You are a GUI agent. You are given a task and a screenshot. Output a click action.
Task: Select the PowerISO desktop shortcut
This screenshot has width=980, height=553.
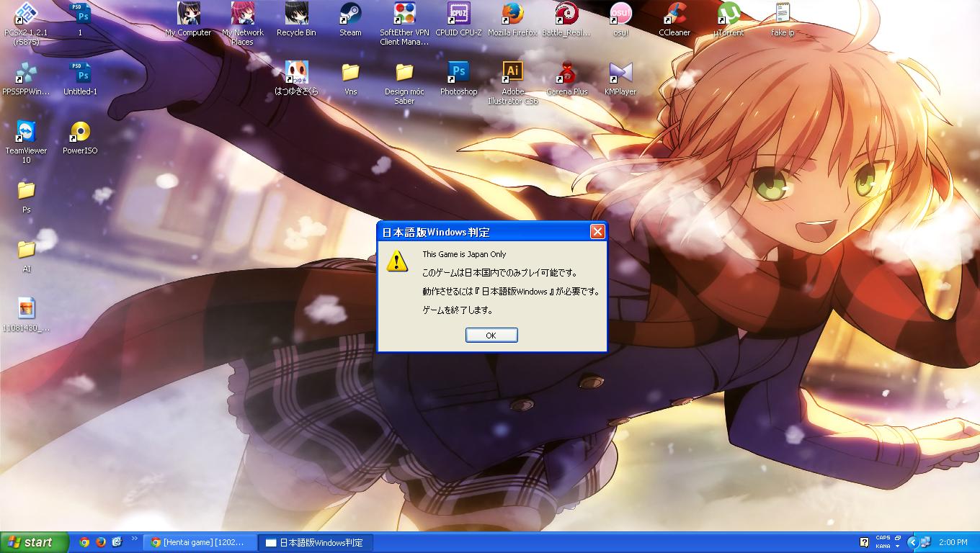pos(80,132)
